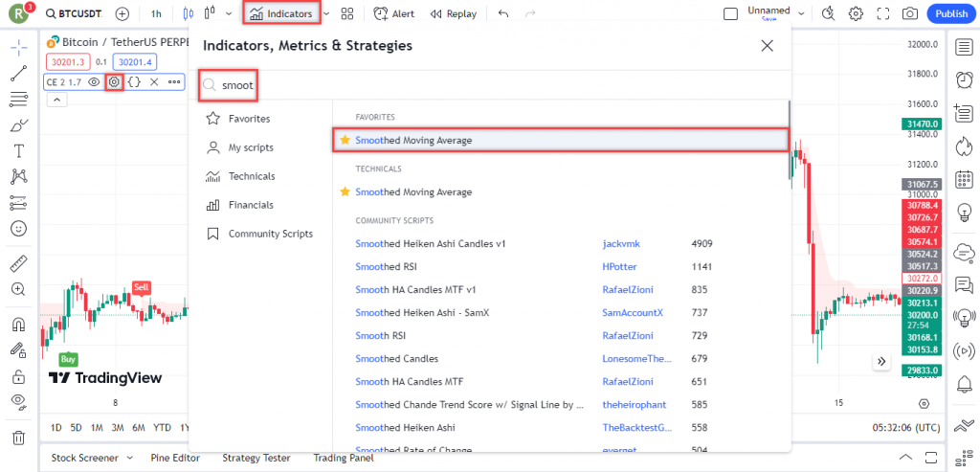Open the Strategy Tester tab
980x472 pixels.
[255, 458]
